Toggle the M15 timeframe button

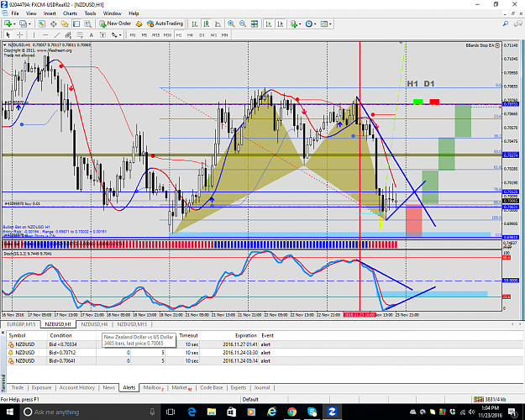point(155,34)
